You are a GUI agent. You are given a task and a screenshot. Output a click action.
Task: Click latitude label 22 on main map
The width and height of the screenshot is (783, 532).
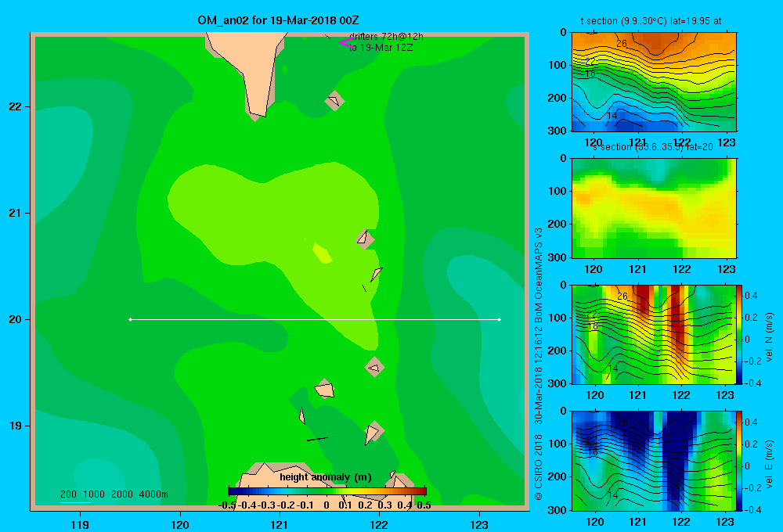[x=15, y=107]
